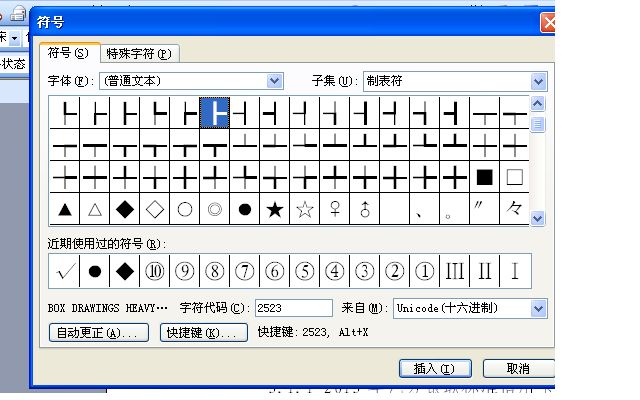The width and height of the screenshot is (640, 400).
Task: Click the 自动更正(A) button
Action: (99, 333)
